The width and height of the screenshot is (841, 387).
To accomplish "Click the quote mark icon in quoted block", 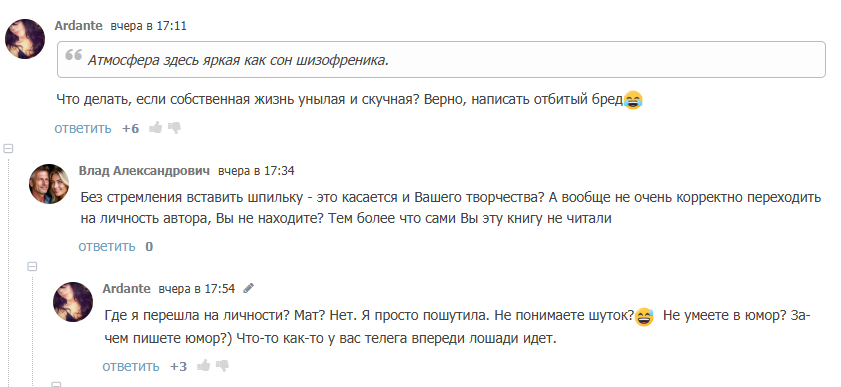I will (73, 55).
